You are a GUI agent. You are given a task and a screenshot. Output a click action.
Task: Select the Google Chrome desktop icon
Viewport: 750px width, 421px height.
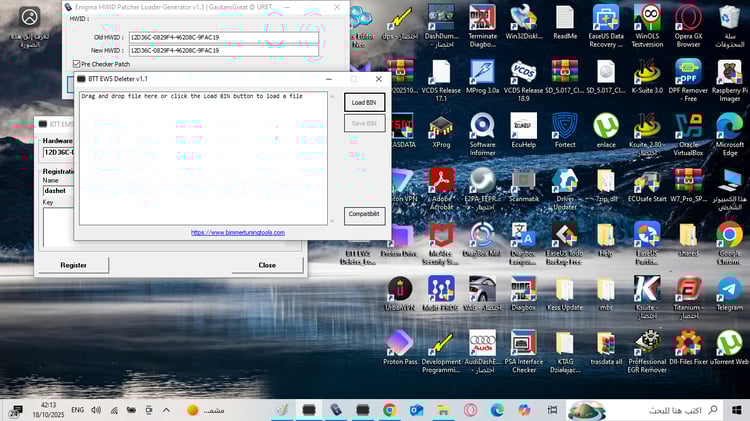pos(729,243)
